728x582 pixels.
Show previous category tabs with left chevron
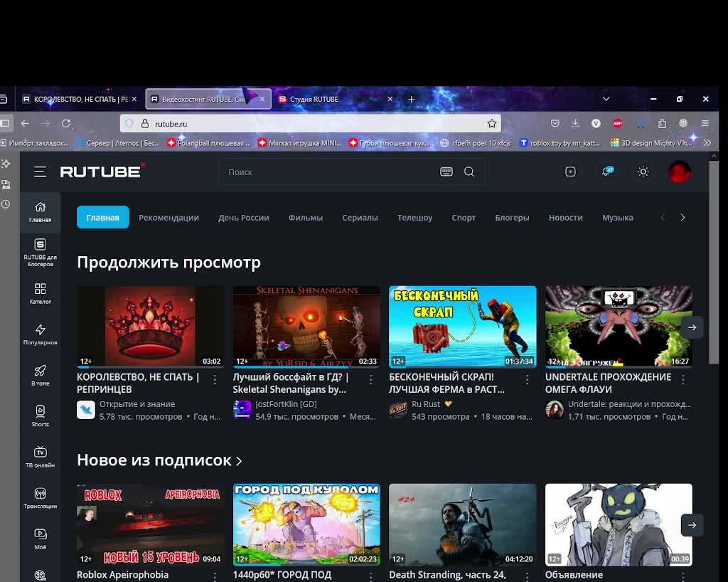pyautogui.click(x=663, y=218)
